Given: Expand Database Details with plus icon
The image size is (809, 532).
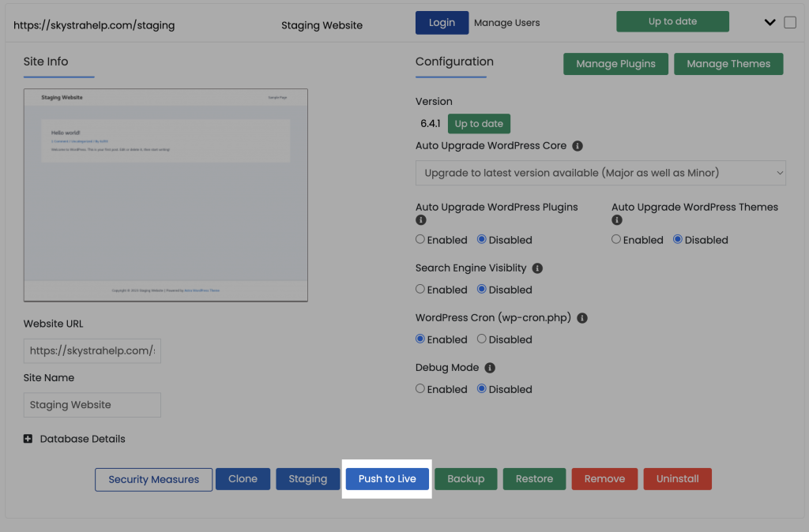Looking at the screenshot, I should [x=28, y=439].
